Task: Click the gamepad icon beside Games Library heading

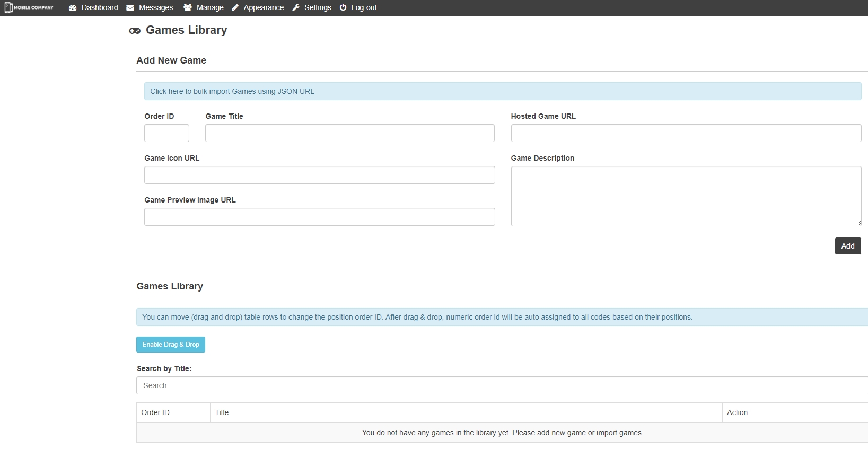Action: click(135, 31)
